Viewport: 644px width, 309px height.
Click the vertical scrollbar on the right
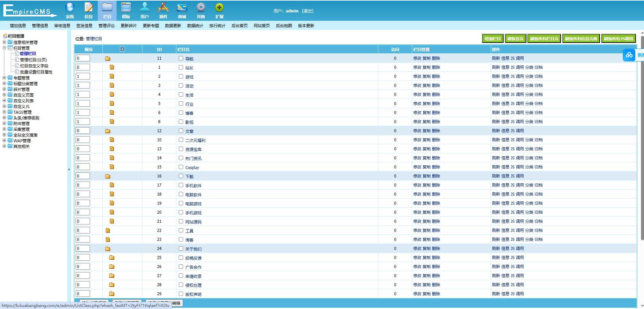pos(642,134)
